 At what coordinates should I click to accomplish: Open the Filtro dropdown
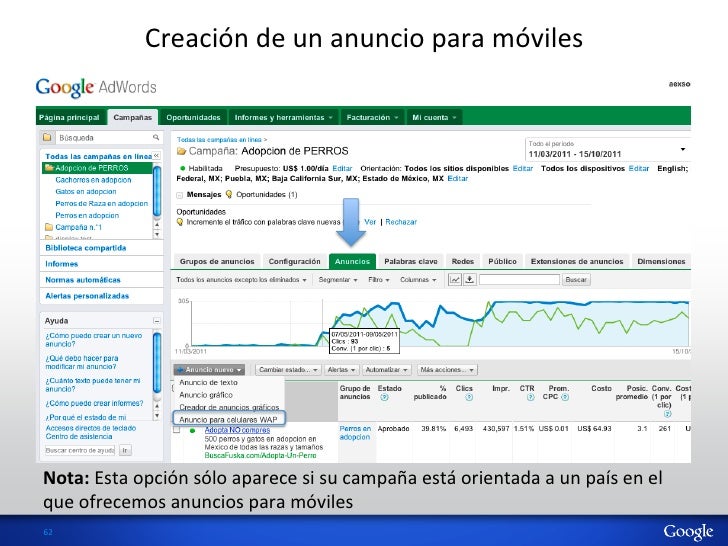(378, 280)
